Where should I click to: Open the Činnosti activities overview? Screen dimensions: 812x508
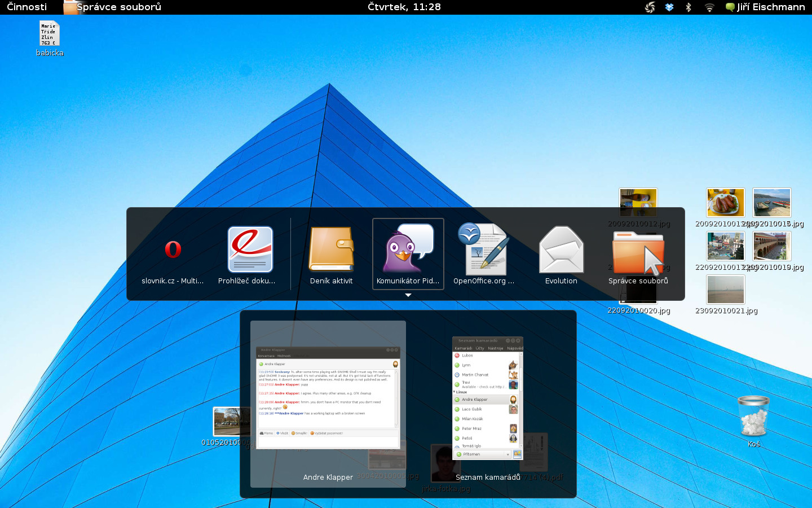coord(27,7)
